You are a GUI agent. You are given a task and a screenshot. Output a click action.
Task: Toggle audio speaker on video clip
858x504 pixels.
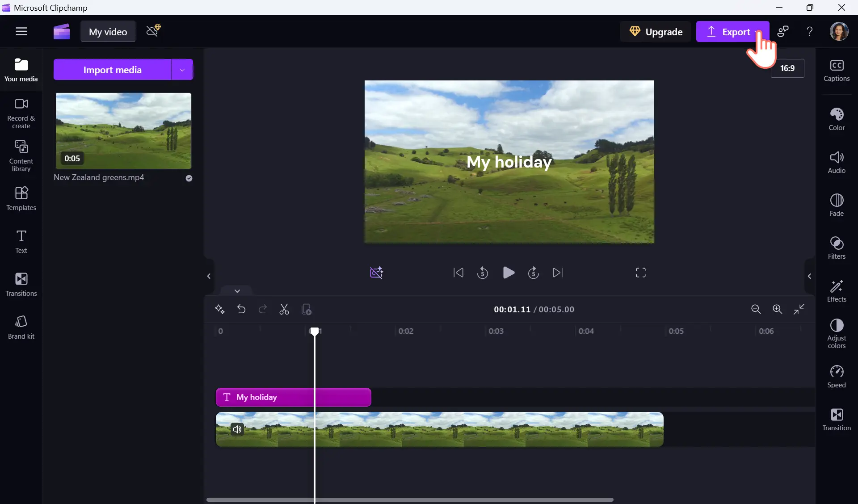pos(236,429)
